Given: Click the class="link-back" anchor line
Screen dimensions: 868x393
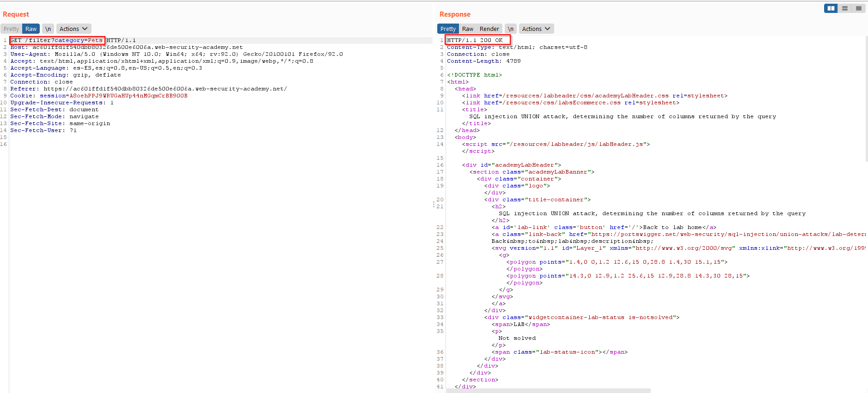Looking at the screenshot, I should [678, 234].
